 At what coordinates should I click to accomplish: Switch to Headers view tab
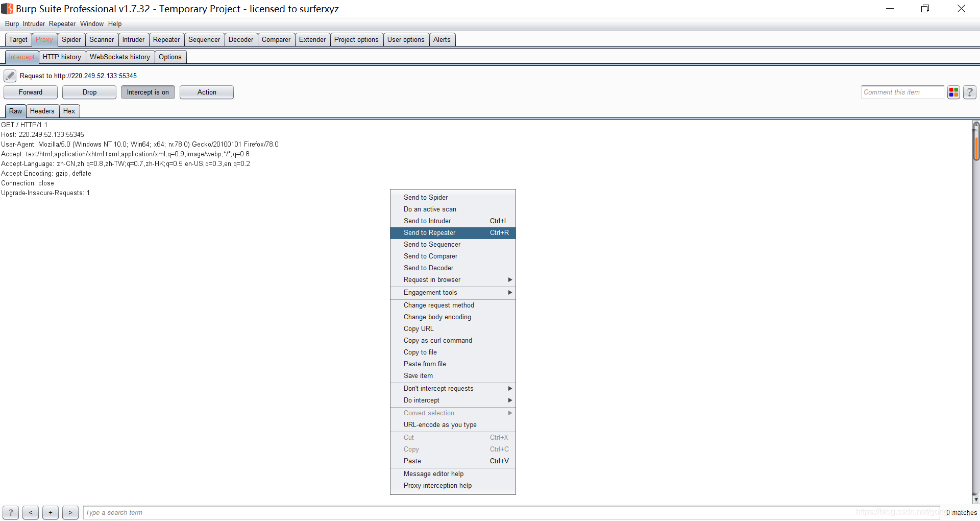coord(42,111)
